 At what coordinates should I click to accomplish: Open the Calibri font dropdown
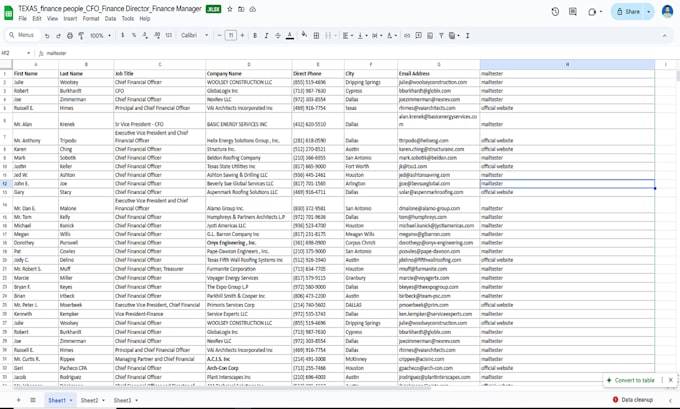click(194, 36)
